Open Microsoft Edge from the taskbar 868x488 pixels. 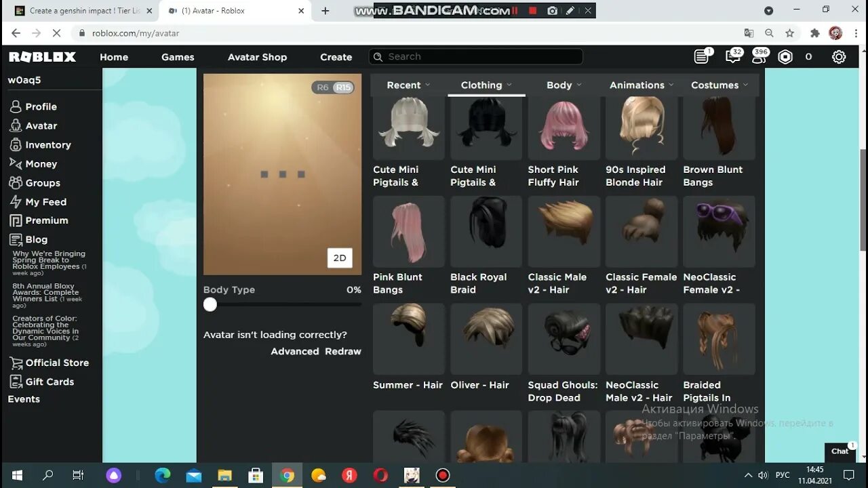[x=163, y=475]
